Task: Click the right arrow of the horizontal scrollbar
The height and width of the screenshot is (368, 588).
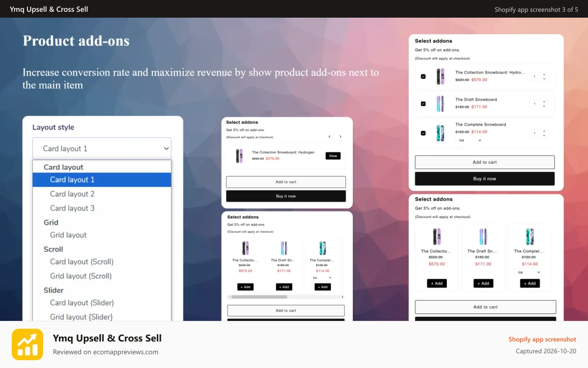Action: 343,297
